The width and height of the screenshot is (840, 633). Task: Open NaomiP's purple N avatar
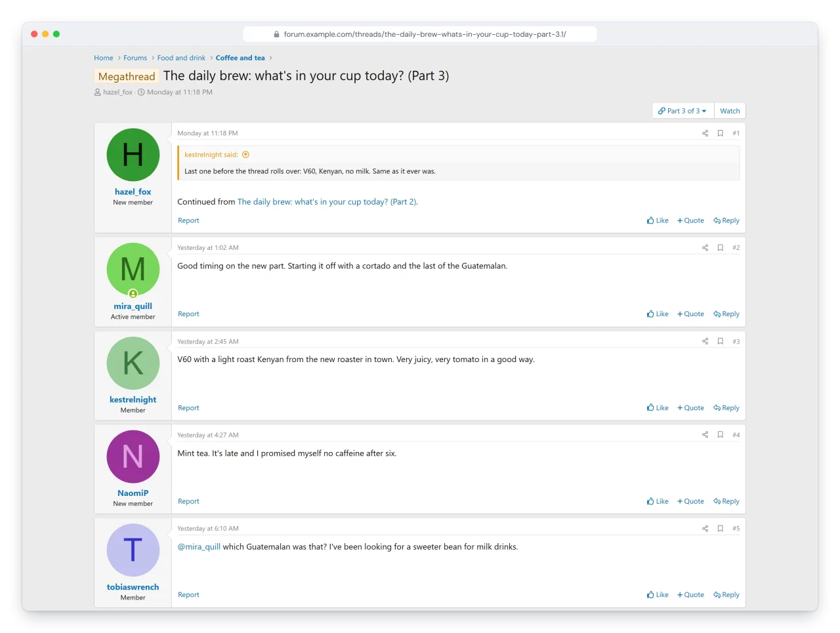point(133,457)
